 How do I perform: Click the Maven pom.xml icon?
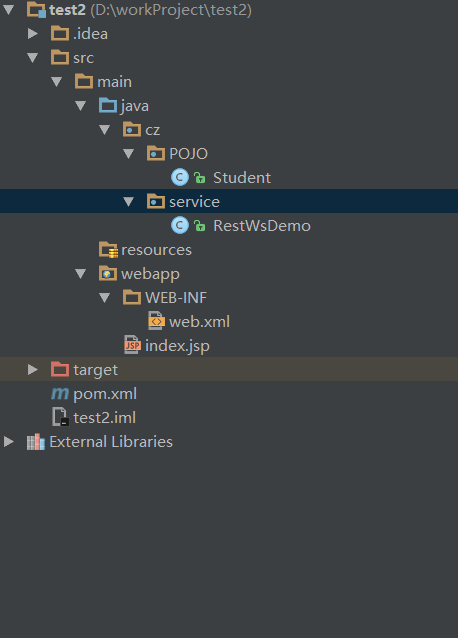(x=60, y=393)
